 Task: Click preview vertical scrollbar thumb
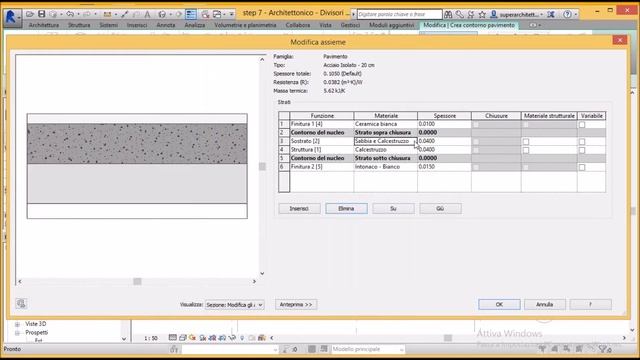262,167
